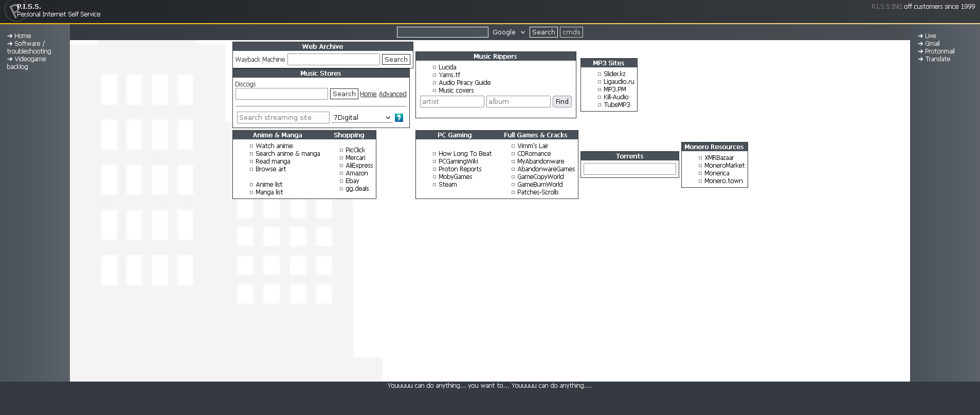Focus the album input field

(518, 102)
